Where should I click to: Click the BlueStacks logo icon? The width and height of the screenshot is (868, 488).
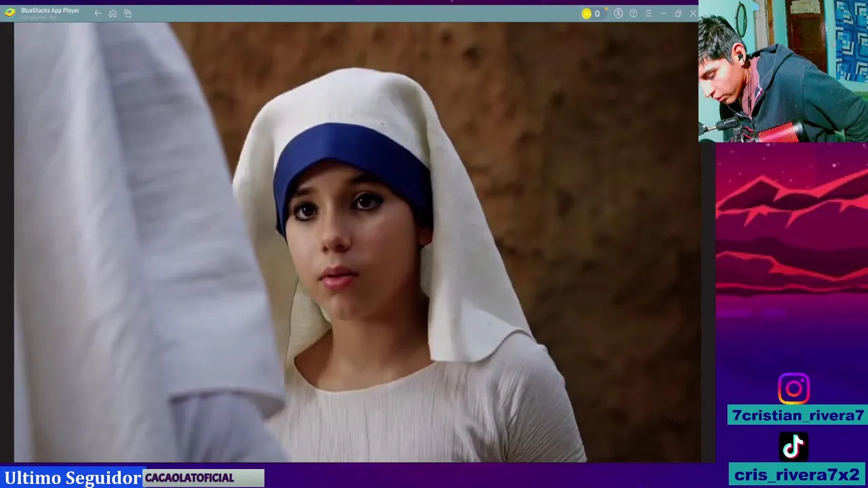[x=9, y=12]
